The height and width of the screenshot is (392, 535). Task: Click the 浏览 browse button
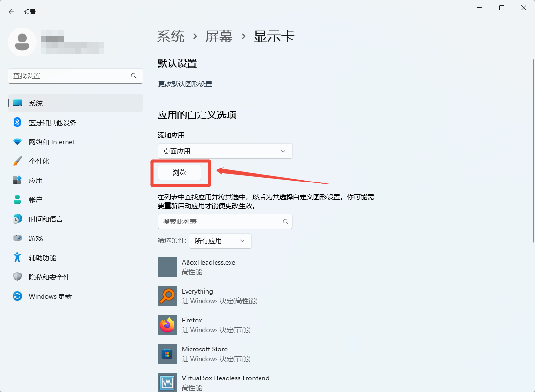[179, 172]
